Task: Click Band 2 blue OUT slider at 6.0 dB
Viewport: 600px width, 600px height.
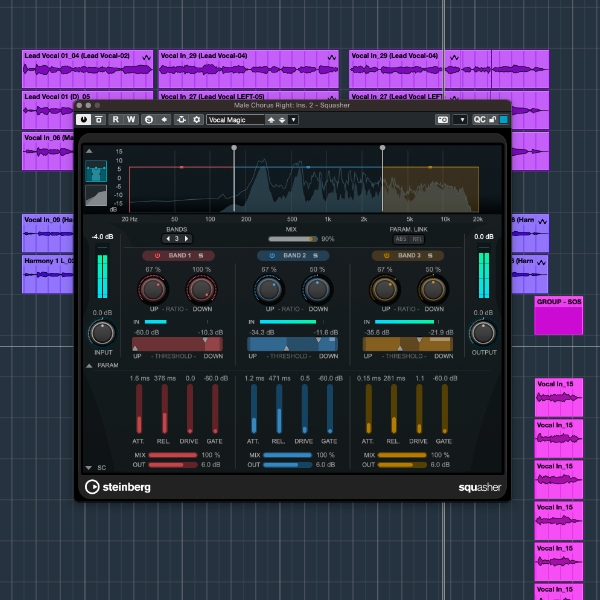Action: [x=287, y=465]
